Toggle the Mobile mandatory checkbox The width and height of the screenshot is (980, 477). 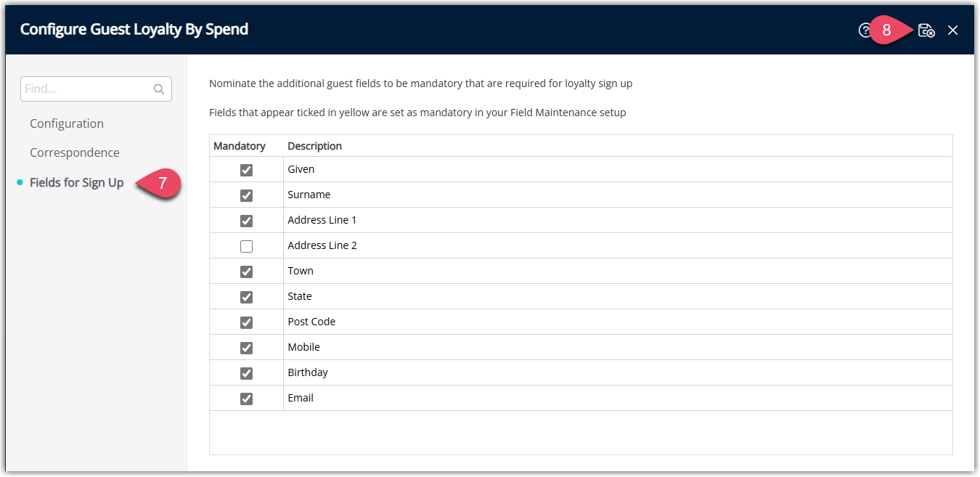246,348
